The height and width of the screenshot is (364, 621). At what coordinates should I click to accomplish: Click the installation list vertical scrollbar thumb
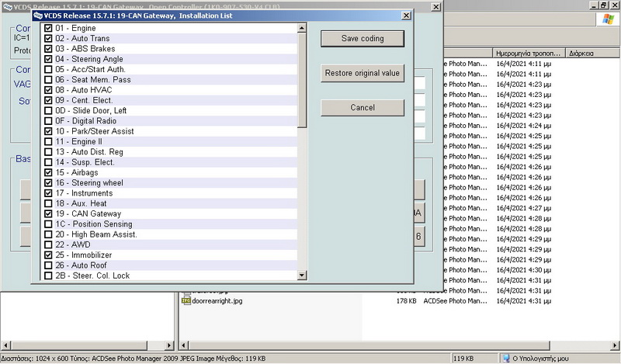[302, 81]
